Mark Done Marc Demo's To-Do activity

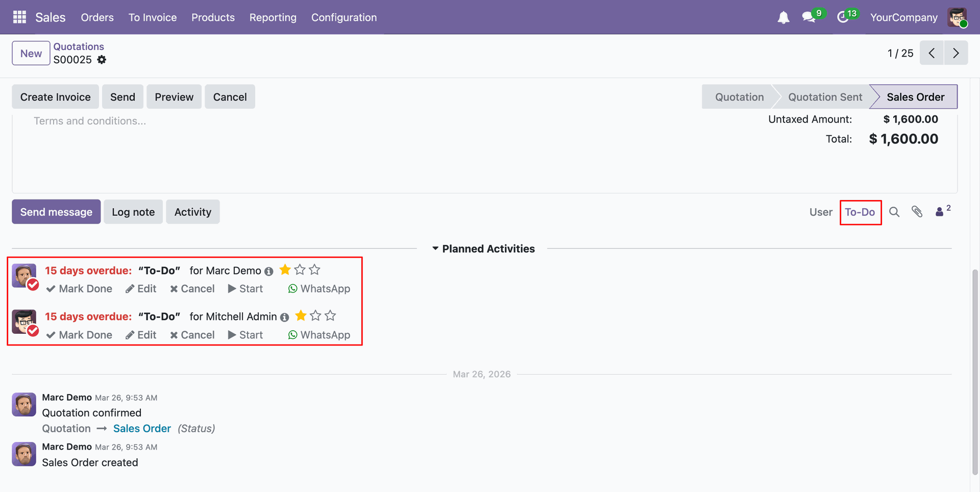[79, 289]
